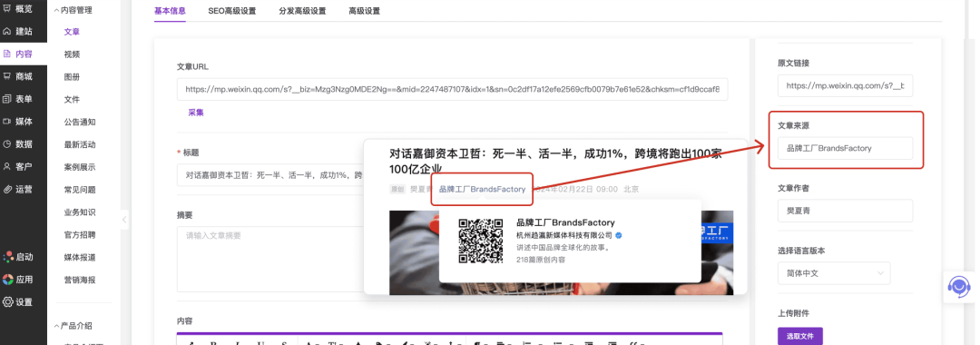The height and width of the screenshot is (345, 980).
Task: Open 公告通知 in content menu
Action: coord(79,122)
